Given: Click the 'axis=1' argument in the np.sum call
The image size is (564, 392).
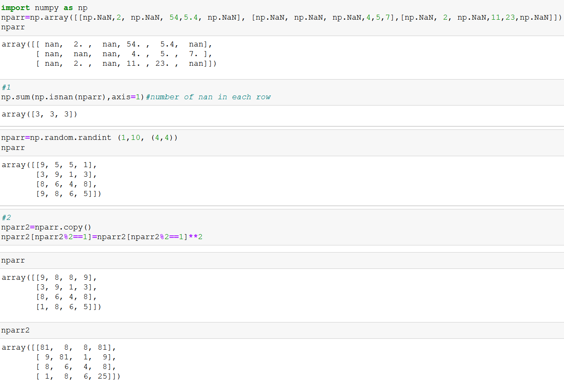Looking at the screenshot, I should (128, 97).
